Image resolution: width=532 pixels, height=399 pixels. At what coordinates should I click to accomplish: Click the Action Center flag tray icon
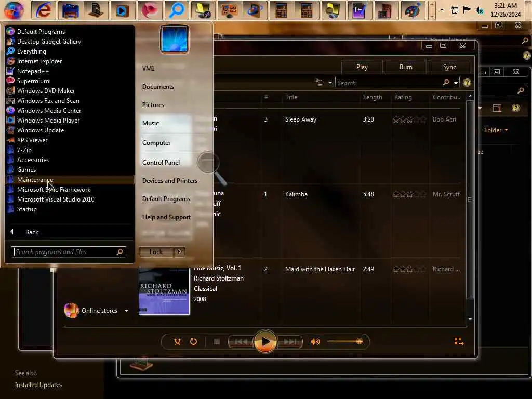pos(467,10)
